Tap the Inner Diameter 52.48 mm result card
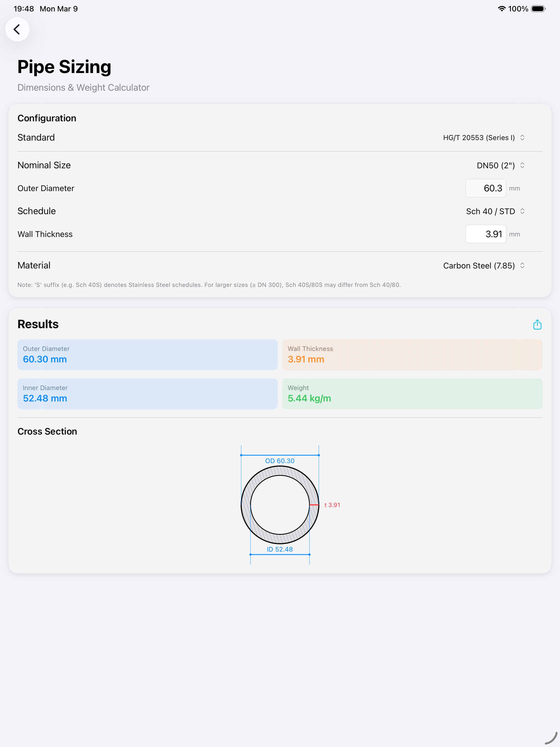 [147, 394]
